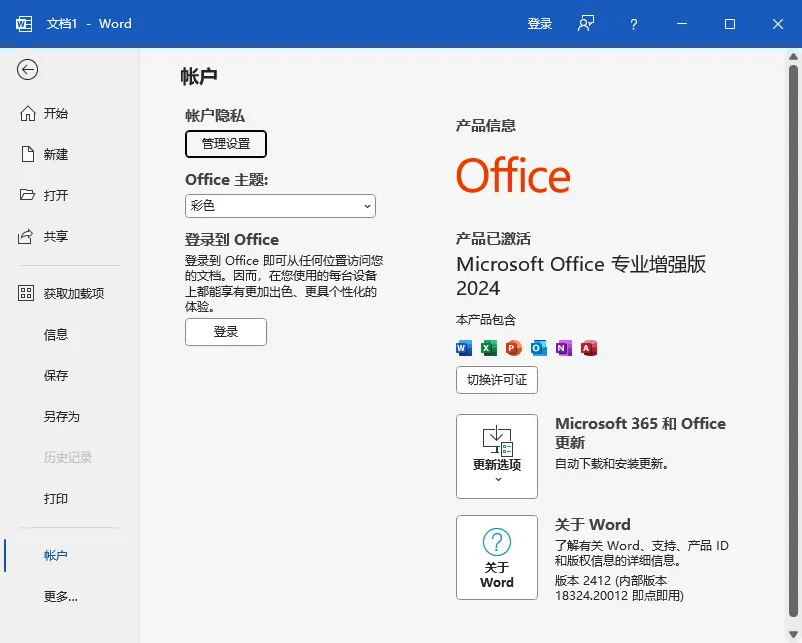Click the Outlook app icon under 本产品包含
This screenshot has height=643, width=802.
tap(539, 348)
